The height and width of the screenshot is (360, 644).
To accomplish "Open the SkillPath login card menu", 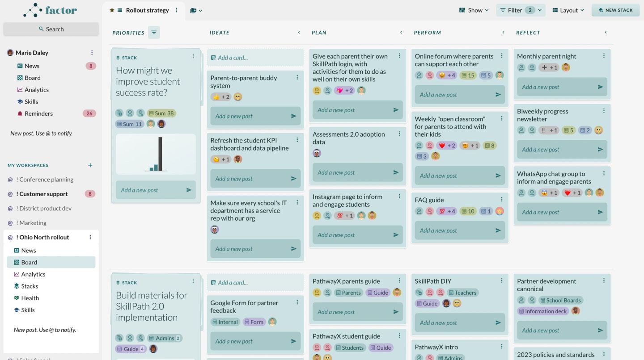I will (x=399, y=56).
